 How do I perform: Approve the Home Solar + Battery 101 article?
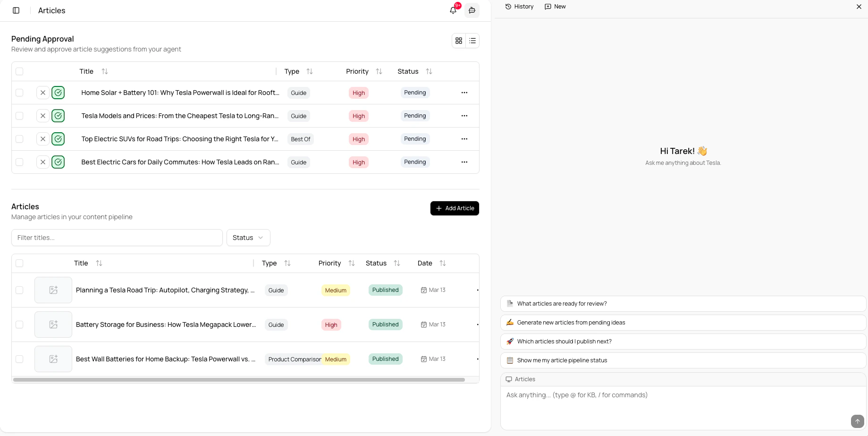pos(58,93)
